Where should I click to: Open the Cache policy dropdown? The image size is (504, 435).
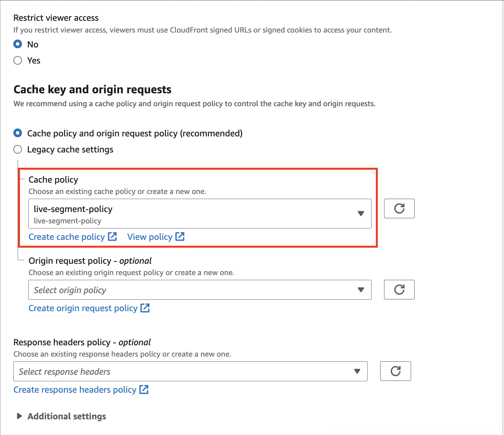[199, 214]
